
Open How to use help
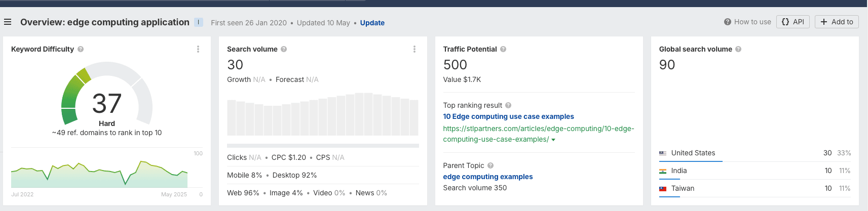(747, 22)
